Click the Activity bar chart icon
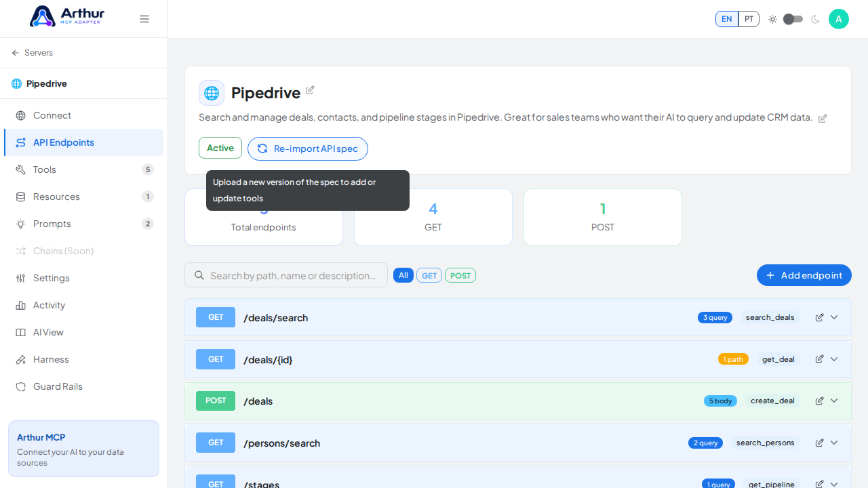Image resolution: width=868 pixels, height=488 pixels. coord(21,306)
